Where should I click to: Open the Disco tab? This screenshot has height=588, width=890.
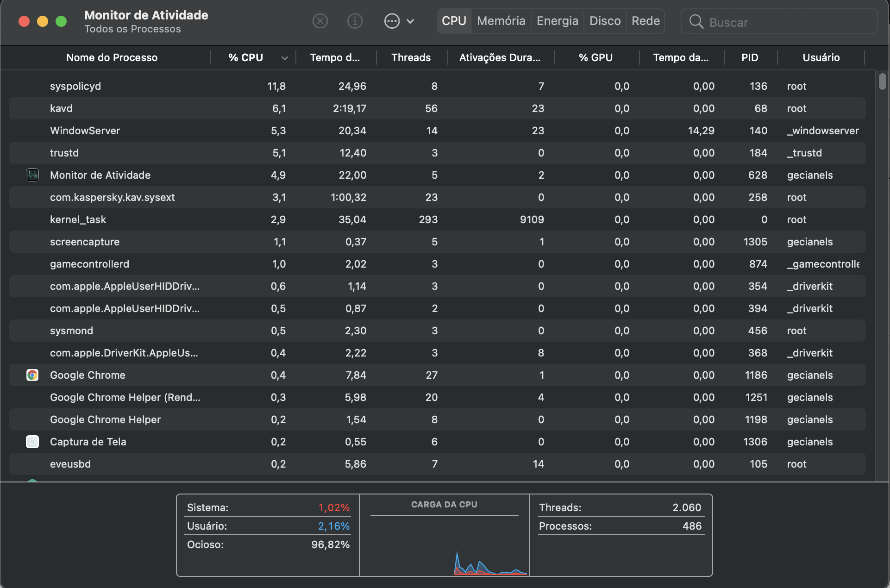(x=605, y=21)
